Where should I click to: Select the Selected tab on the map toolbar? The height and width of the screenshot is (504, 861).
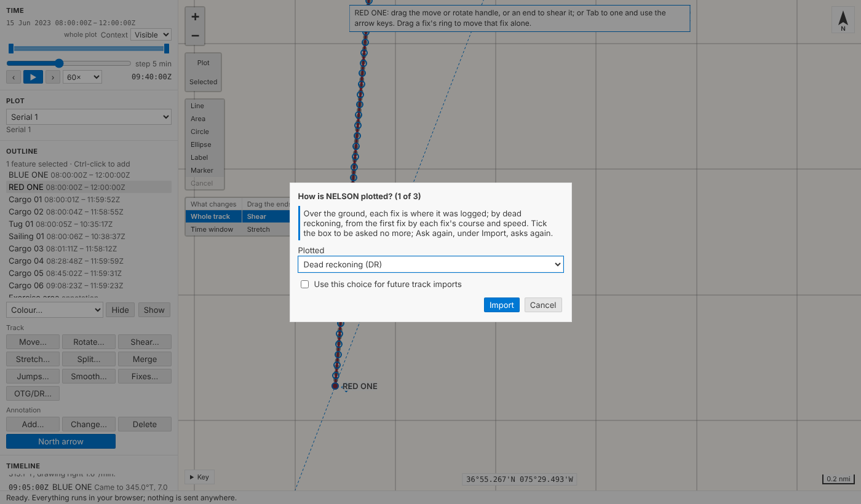point(204,82)
